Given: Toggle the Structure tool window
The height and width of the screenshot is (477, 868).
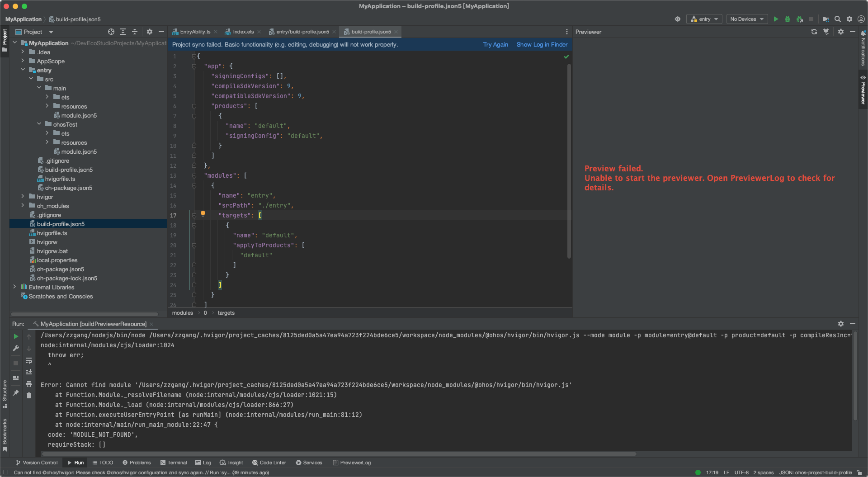Looking at the screenshot, I should point(5,394).
